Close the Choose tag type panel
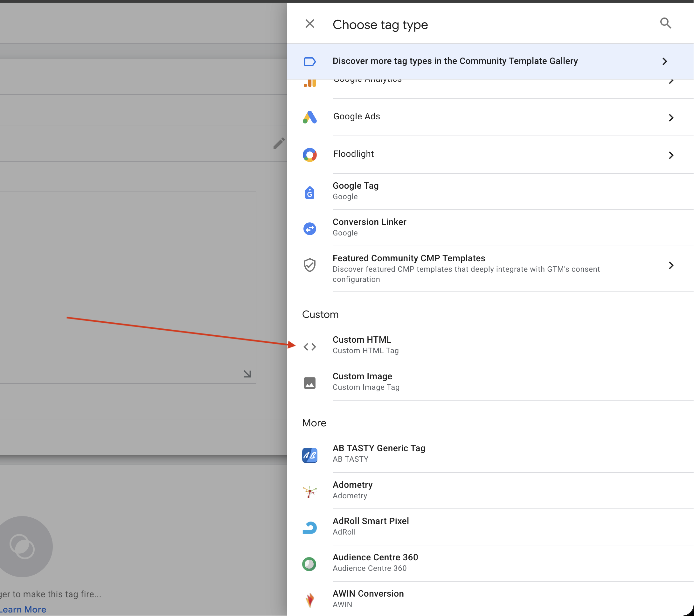This screenshot has height=616, width=694. click(x=310, y=24)
